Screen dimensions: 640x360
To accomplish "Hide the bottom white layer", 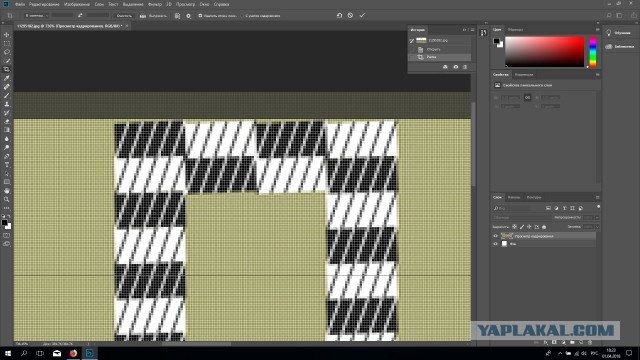I will (x=496, y=244).
